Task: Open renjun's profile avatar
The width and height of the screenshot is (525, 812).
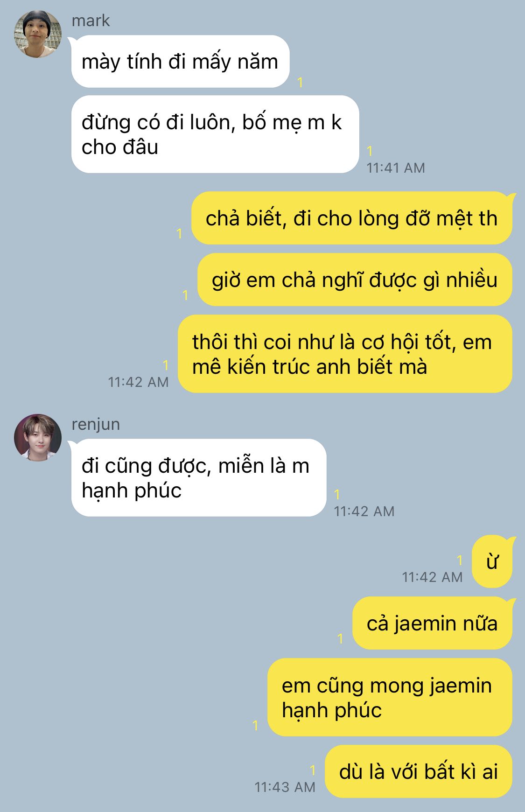Action: [38, 438]
